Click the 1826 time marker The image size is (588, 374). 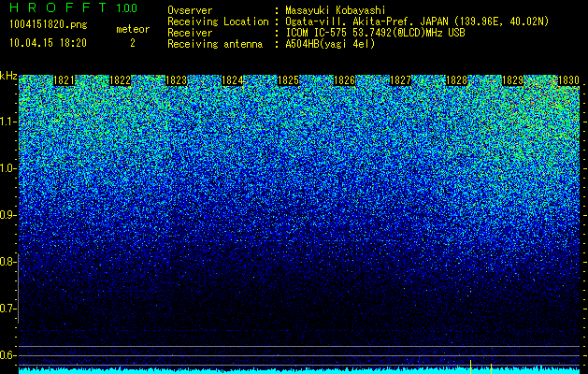pos(345,80)
